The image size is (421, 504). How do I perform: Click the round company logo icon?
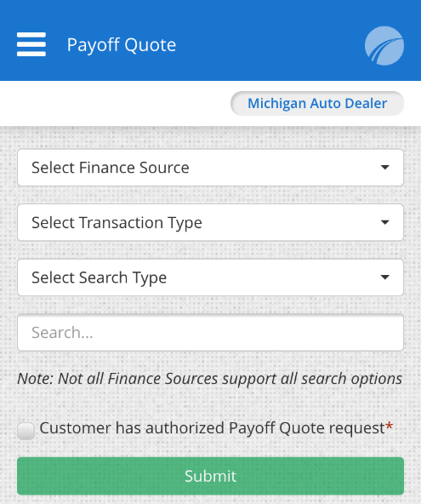[x=384, y=46]
